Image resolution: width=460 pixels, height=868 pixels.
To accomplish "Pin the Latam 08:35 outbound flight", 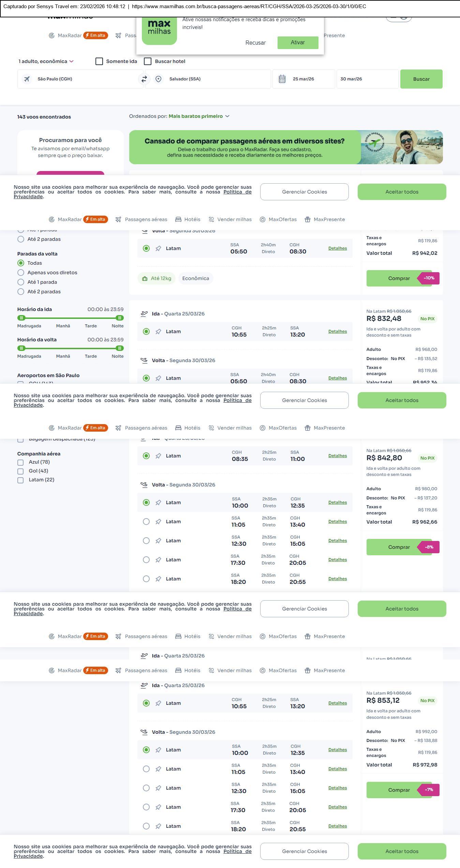I will click(158, 456).
